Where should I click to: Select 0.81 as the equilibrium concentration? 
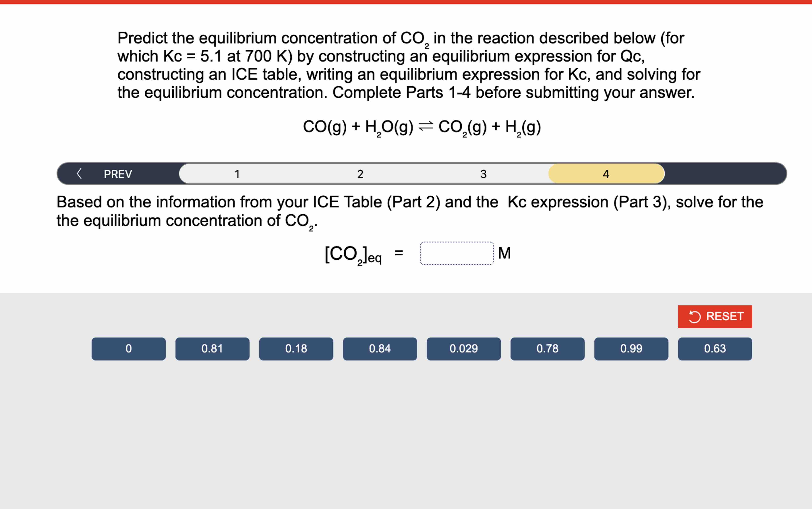point(212,349)
